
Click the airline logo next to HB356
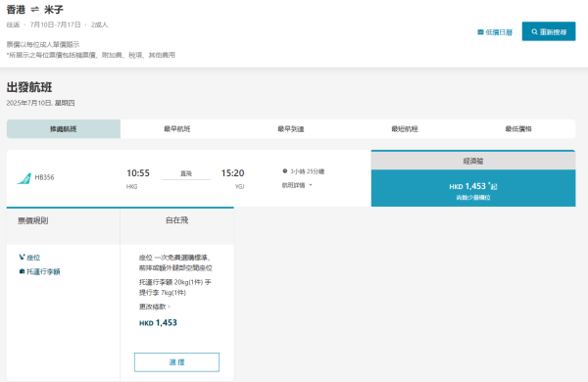pos(24,178)
